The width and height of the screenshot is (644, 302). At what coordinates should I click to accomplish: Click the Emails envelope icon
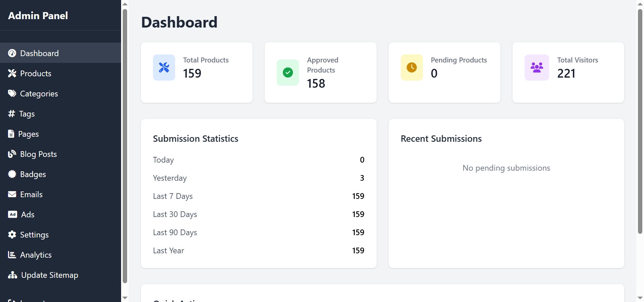pyautogui.click(x=12, y=194)
